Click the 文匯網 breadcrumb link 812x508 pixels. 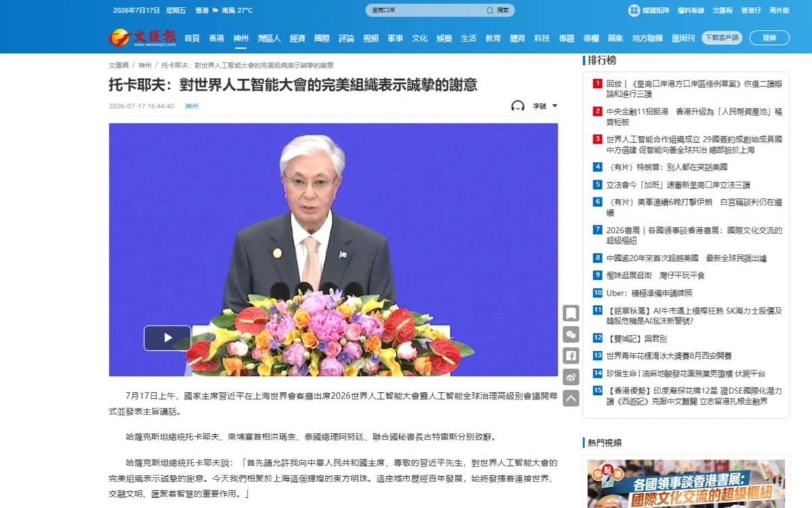click(x=118, y=65)
